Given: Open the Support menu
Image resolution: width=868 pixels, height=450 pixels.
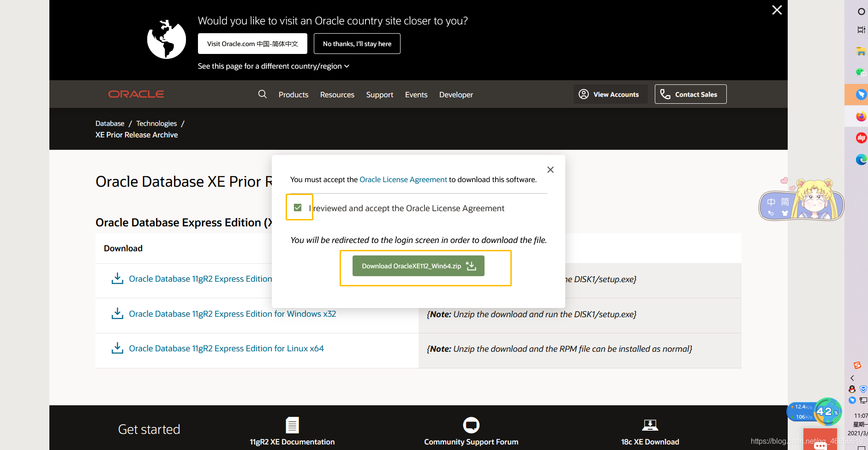Looking at the screenshot, I should coord(380,95).
